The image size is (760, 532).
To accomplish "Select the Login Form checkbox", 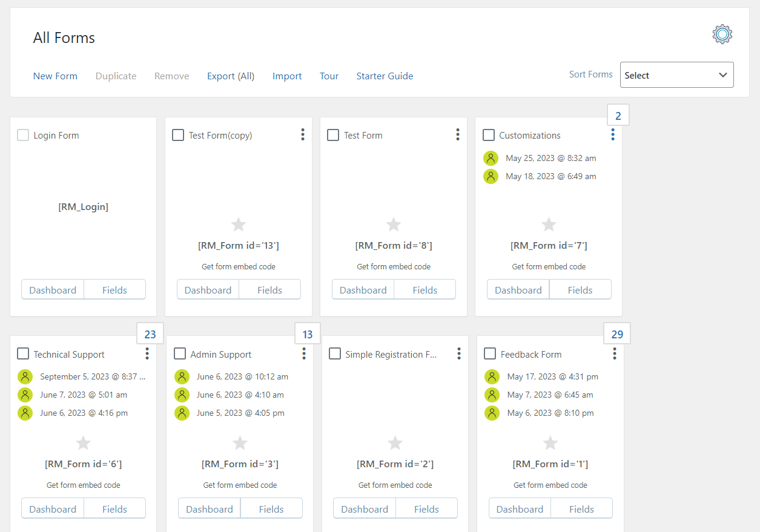I will (x=23, y=135).
